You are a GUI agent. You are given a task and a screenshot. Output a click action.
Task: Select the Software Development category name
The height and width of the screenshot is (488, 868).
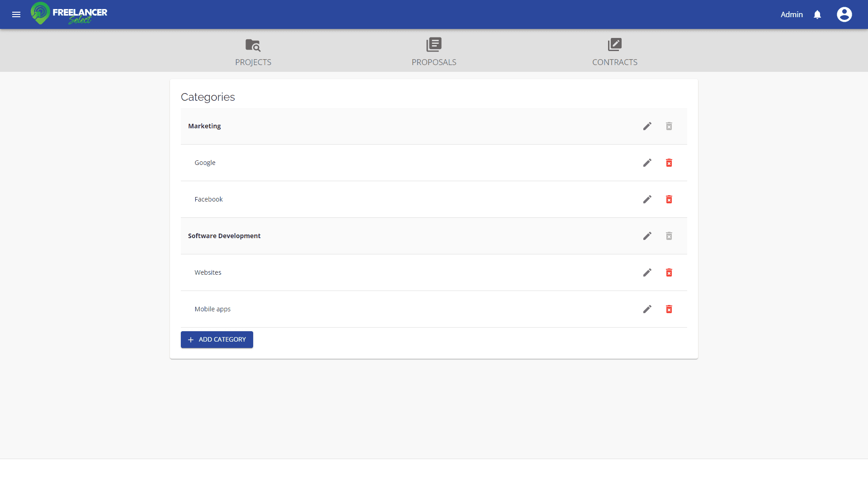[x=224, y=236]
